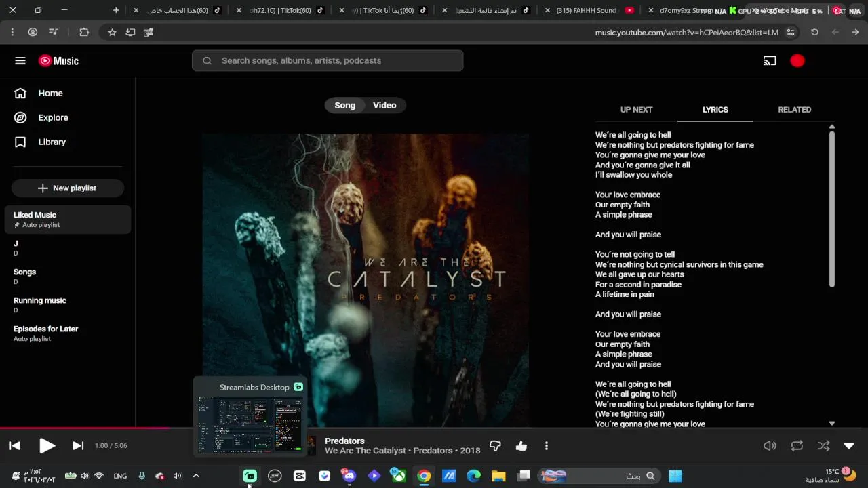Viewport: 868px width, 488px height.
Task: Open the red account avatar menu
Action: click(x=797, y=61)
